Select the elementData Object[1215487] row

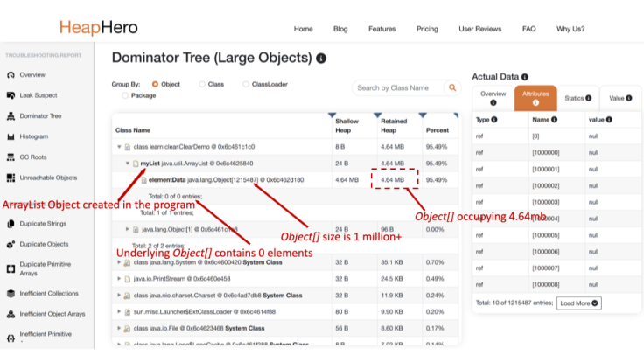click(285, 180)
